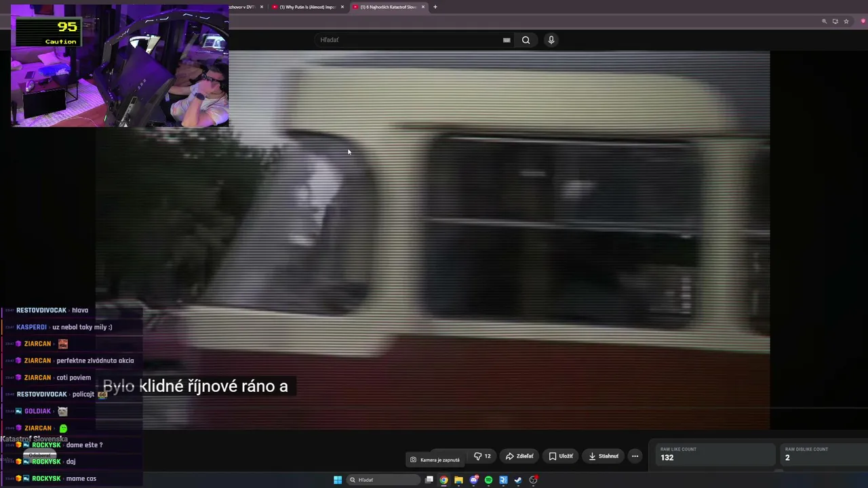
Task: Open the Windows Start menu
Action: coord(338,480)
